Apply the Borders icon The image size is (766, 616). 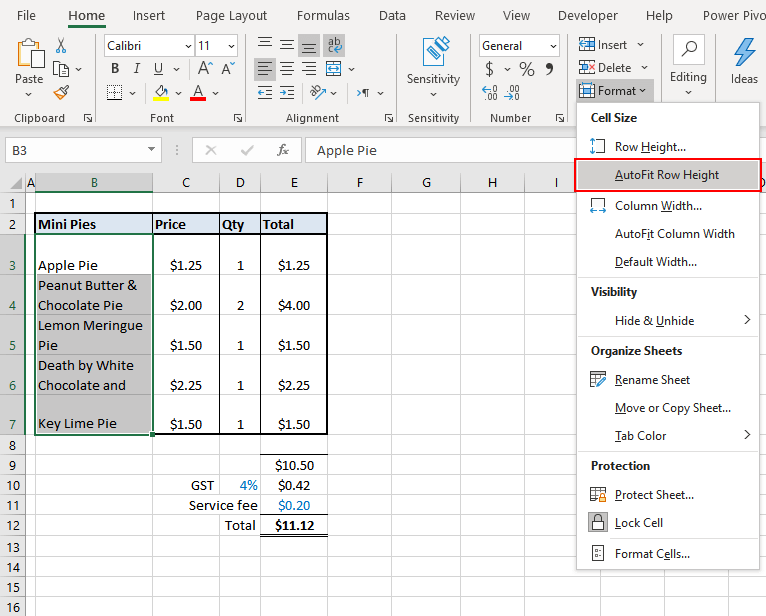115,92
